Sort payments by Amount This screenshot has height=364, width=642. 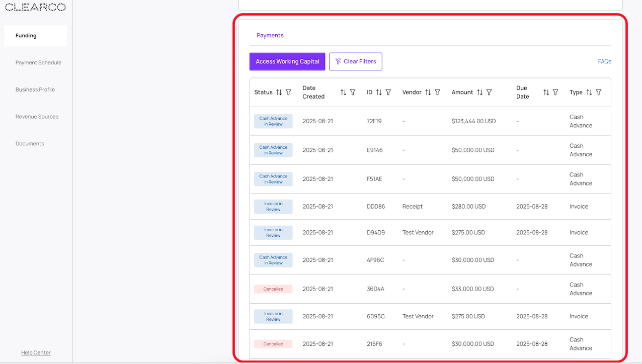click(x=479, y=93)
